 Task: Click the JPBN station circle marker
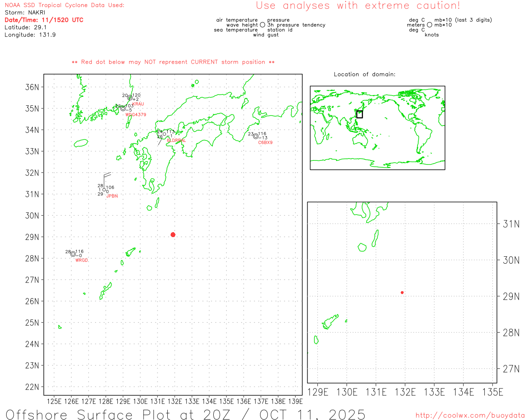104,189
